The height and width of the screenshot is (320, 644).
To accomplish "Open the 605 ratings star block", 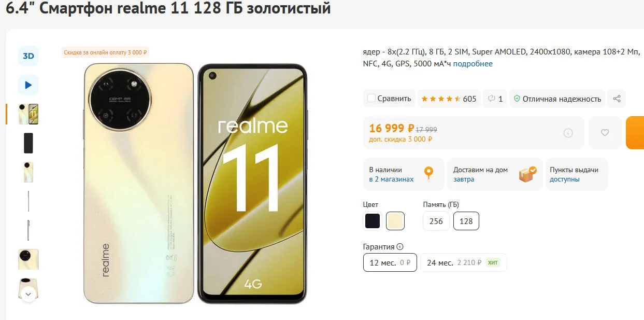I will (x=449, y=99).
